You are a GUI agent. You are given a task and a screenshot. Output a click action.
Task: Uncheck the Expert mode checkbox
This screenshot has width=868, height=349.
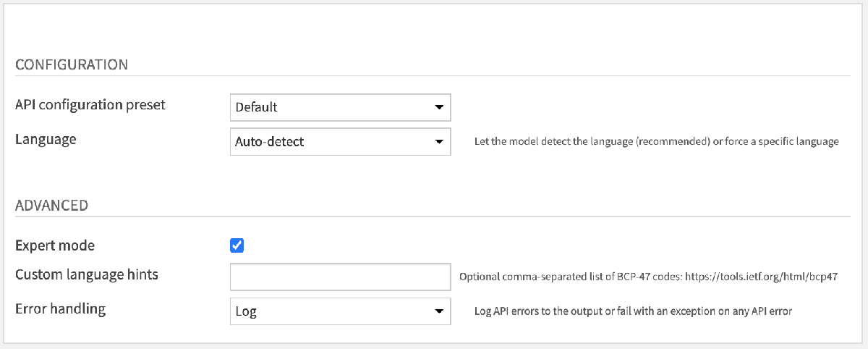pos(237,245)
